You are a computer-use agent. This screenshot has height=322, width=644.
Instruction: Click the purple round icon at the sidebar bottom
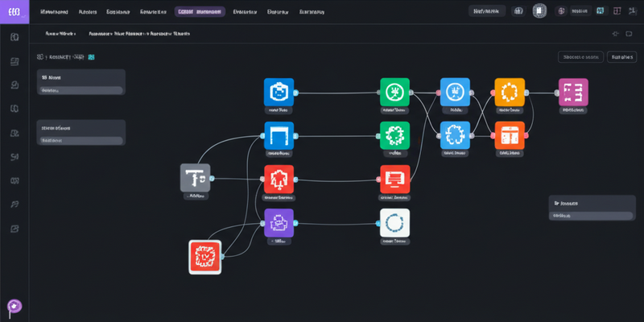[14, 307]
